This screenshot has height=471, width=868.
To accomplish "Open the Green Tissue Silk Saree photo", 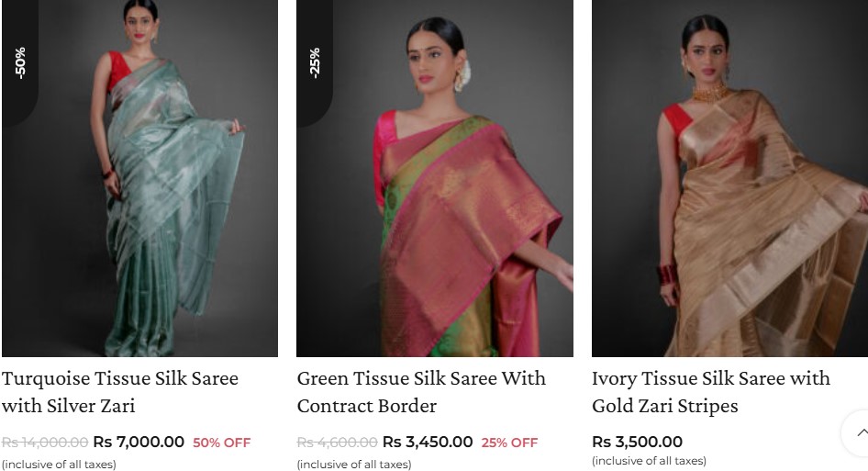I will click(x=435, y=178).
